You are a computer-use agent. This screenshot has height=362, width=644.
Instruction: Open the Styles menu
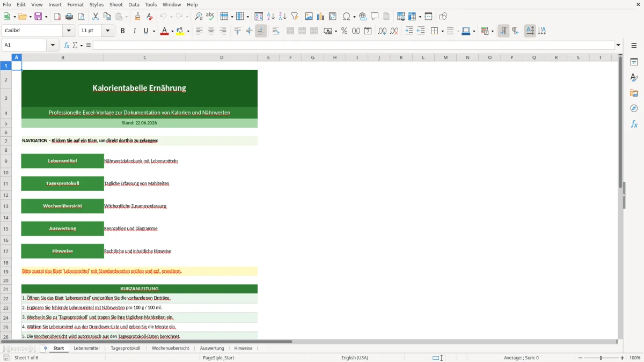pyautogui.click(x=97, y=4)
